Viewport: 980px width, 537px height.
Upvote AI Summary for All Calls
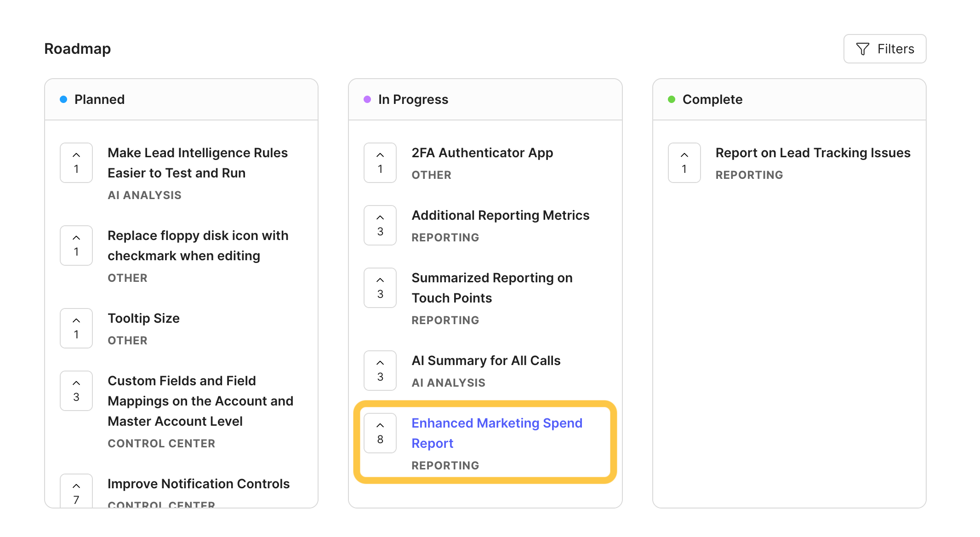point(380,371)
